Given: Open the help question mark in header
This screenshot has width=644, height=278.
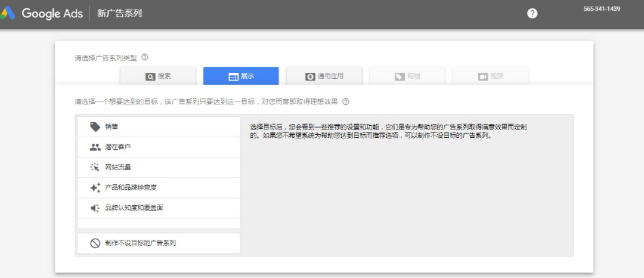Looking at the screenshot, I should point(532,14).
